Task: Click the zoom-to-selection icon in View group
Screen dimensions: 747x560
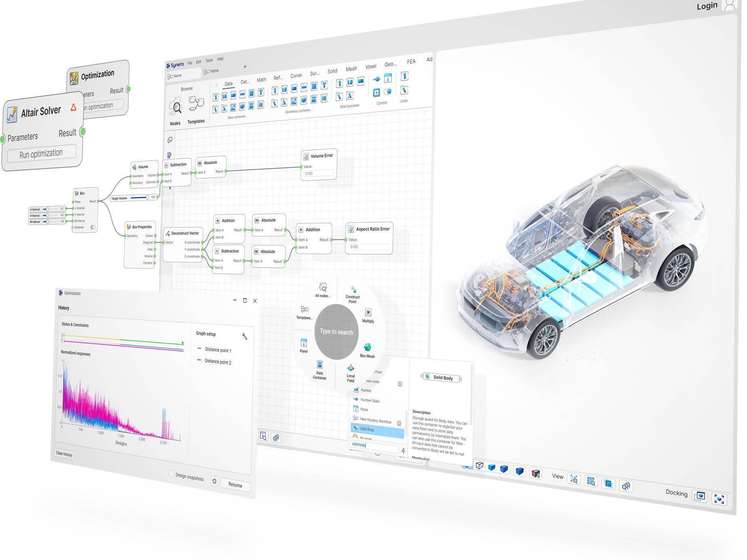Action: (x=591, y=481)
